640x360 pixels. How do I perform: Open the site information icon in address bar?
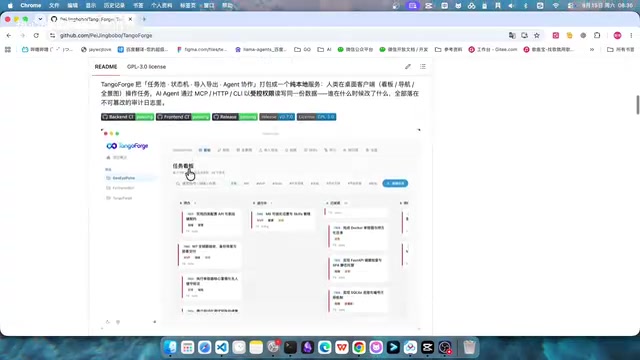52,36
